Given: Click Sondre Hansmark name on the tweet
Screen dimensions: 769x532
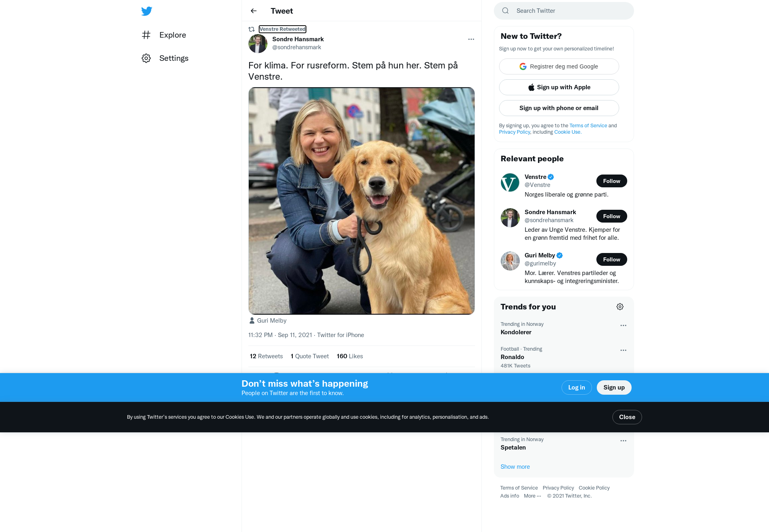Looking at the screenshot, I should pyautogui.click(x=298, y=39).
